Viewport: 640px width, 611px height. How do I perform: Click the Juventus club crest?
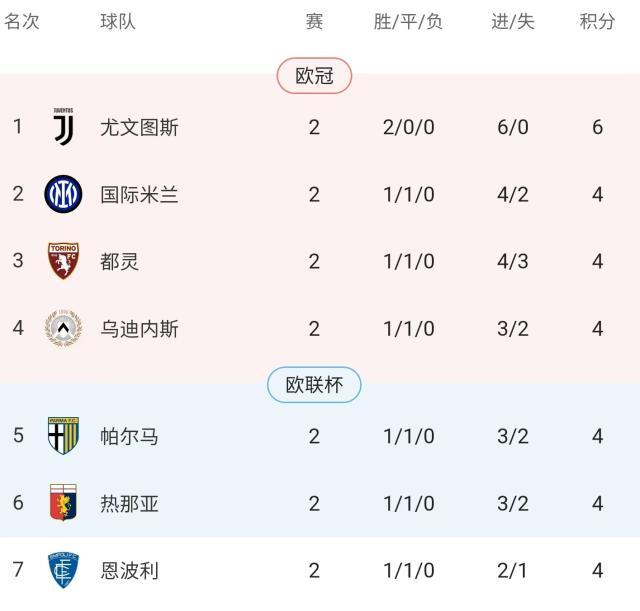pyautogui.click(x=63, y=127)
